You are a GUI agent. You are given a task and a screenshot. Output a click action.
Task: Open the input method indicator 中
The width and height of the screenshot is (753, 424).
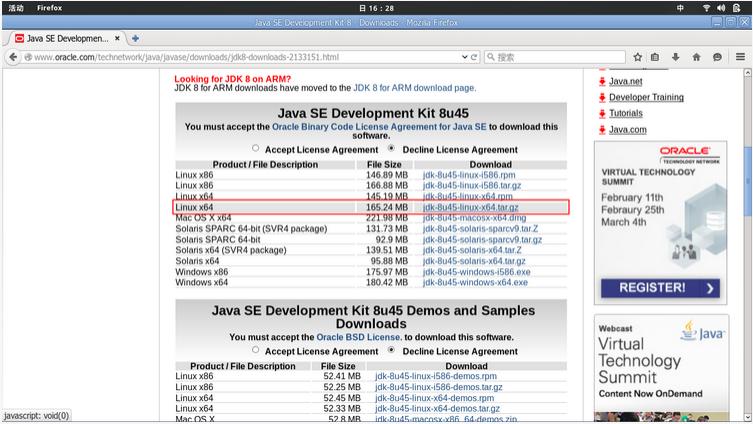pos(680,8)
